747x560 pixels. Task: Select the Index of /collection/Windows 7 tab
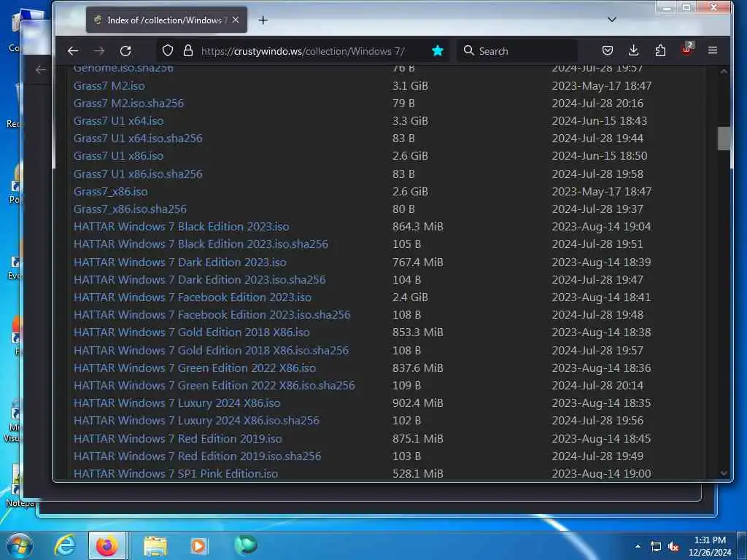(166, 20)
